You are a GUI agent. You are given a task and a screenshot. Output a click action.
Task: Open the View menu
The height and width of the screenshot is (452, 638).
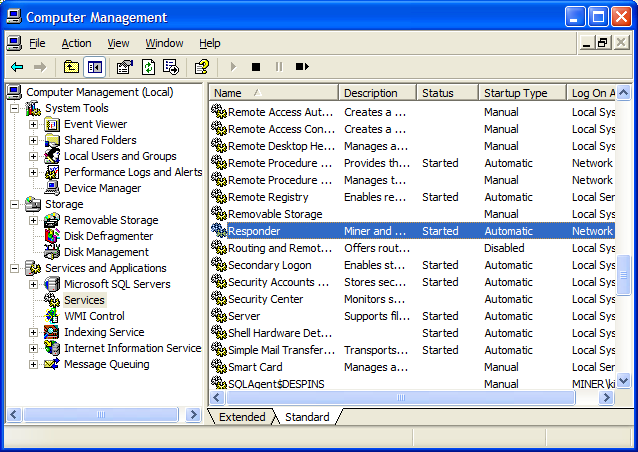pyautogui.click(x=119, y=43)
